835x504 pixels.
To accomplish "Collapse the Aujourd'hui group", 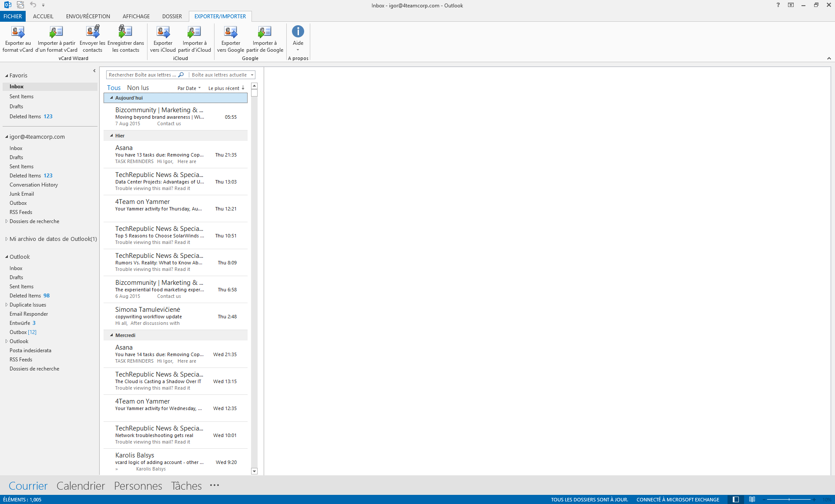I will pos(111,98).
